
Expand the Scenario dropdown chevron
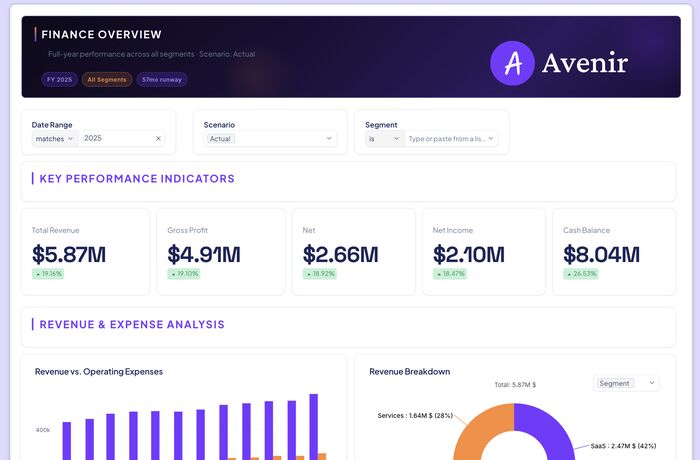pos(329,138)
